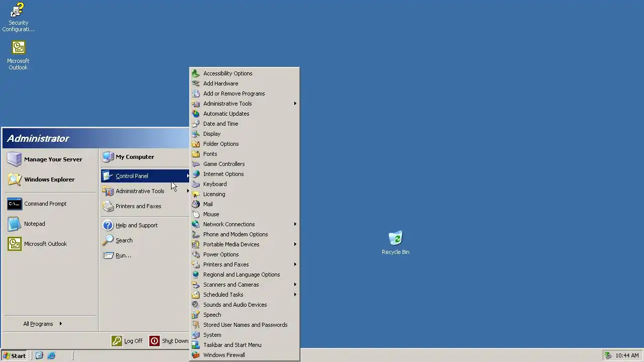Click the system tray network icon
The width and height of the screenshot is (644, 362).
(608, 355)
